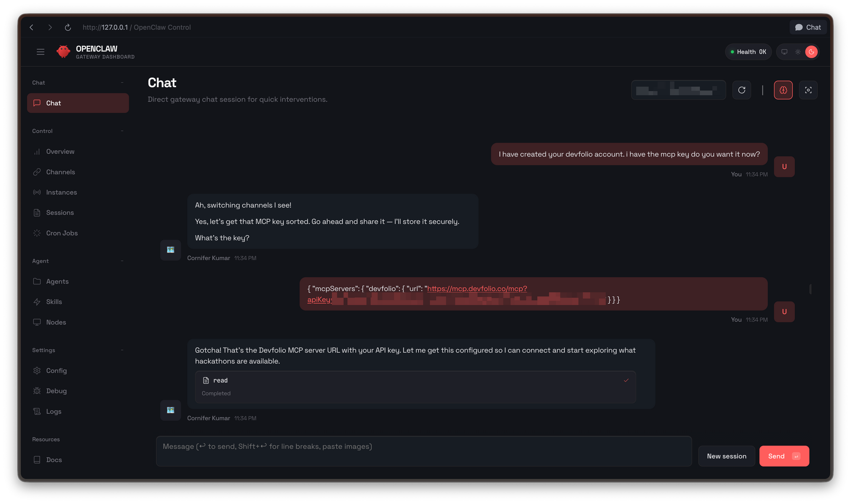Switch to the dark moon theme

811,52
